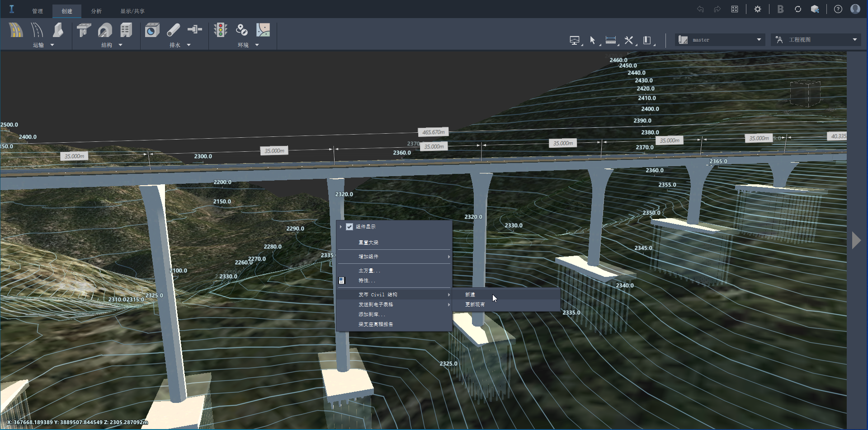Click the 465.670m total length label
Screen dimensions: 868x430
coord(434,132)
